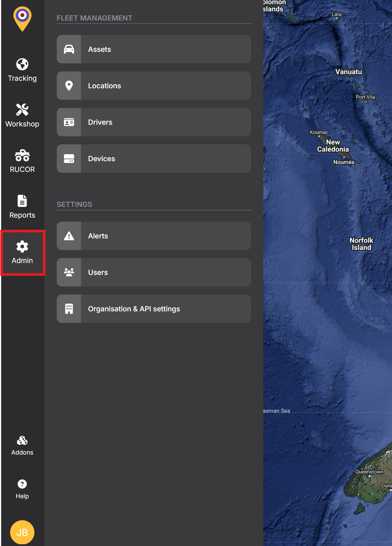Click the Reports label in sidebar
Viewport: 392px width, 546px height.
point(22,215)
